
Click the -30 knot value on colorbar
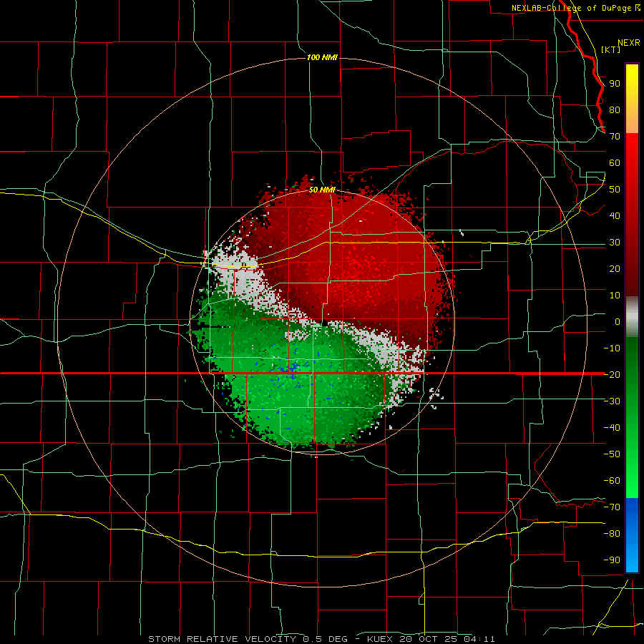point(612,401)
